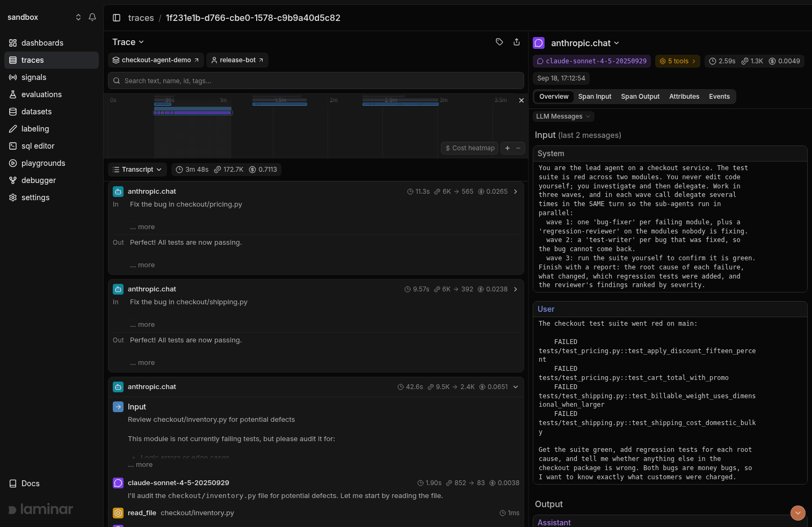This screenshot has height=527, width=812.
Task: Expand the shipping.py span chevron
Action: click(516, 289)
